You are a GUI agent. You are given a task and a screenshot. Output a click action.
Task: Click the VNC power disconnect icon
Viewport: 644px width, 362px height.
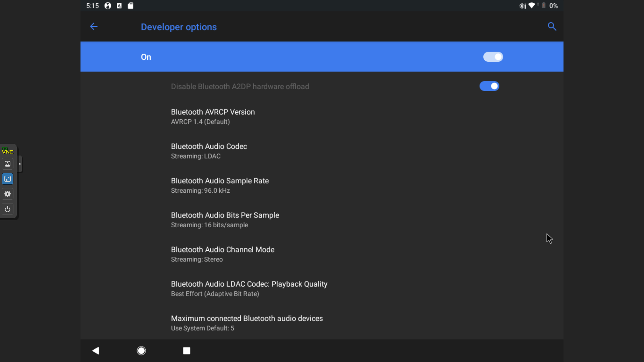7,209
